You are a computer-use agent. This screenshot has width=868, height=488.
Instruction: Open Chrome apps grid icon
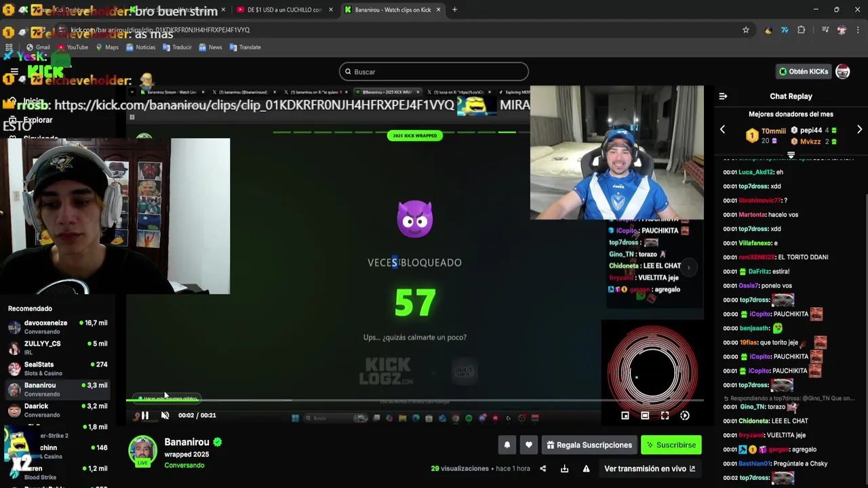[x=9, y=47]
